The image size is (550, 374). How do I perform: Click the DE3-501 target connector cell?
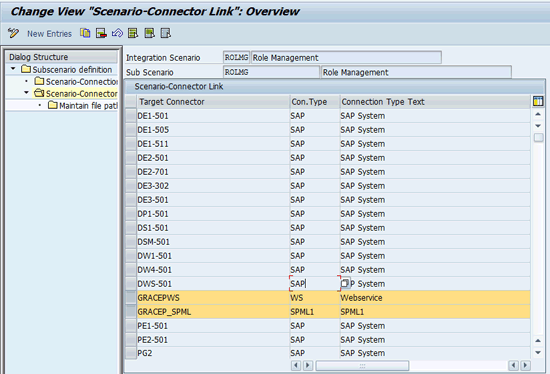point(213,200)
